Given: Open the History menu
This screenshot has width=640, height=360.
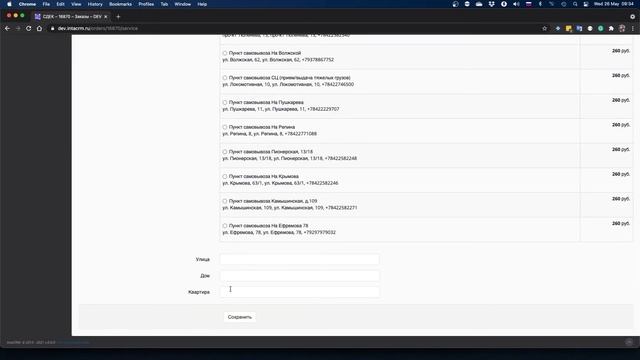Looking at the screenshot, I should (x=95, y=4).
